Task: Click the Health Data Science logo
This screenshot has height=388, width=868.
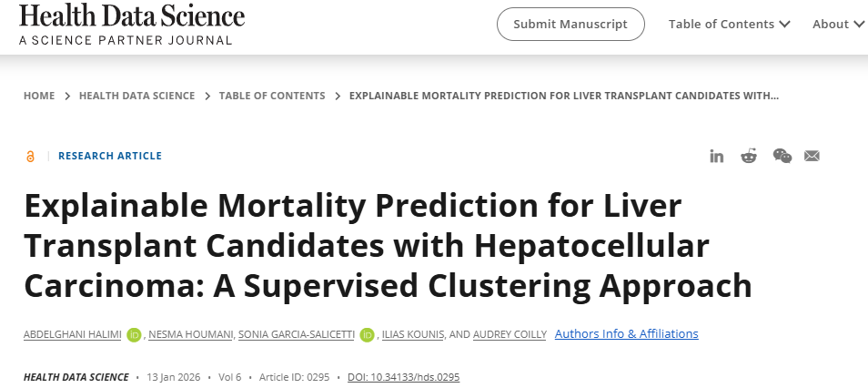Action: (131, 25)
